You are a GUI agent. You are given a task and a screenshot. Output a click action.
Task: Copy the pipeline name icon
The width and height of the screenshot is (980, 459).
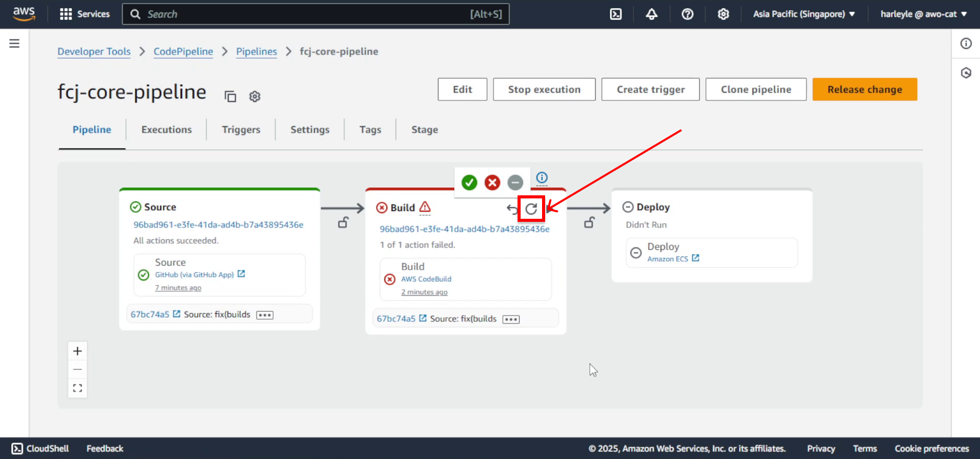point(230,96)
